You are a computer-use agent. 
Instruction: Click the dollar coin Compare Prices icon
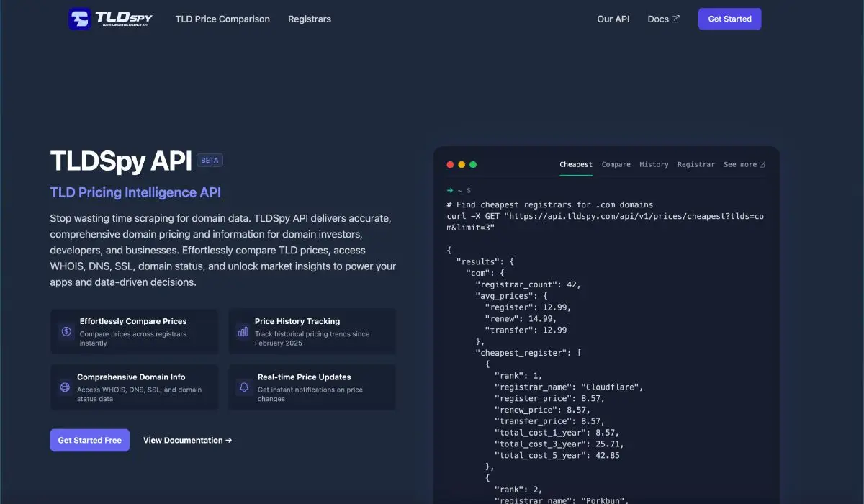coord(66,331)
